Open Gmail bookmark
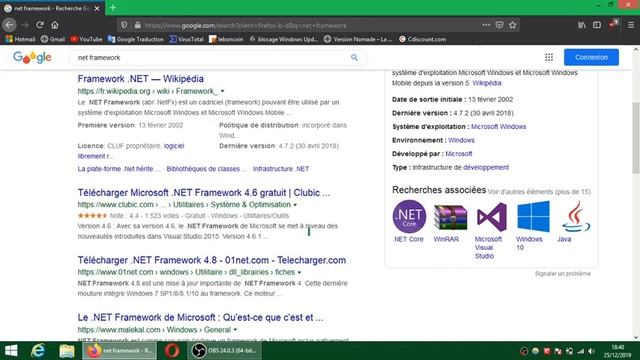640x360 pixels. pos(53,39)
